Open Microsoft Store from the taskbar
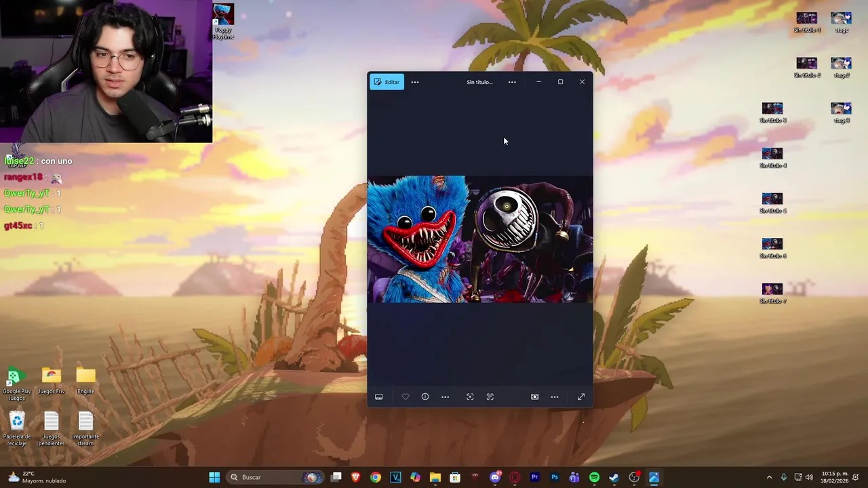 click(455, 477)
